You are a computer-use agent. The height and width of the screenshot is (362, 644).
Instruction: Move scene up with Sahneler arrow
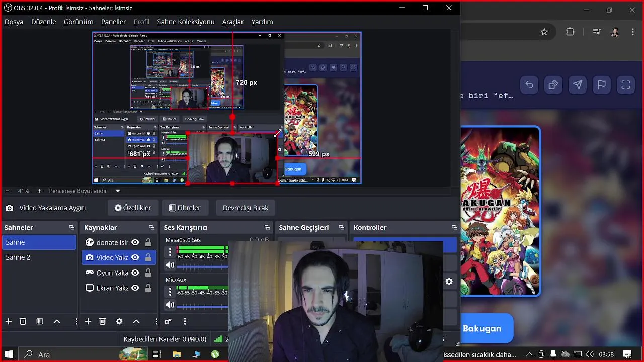tap(57, 321)
